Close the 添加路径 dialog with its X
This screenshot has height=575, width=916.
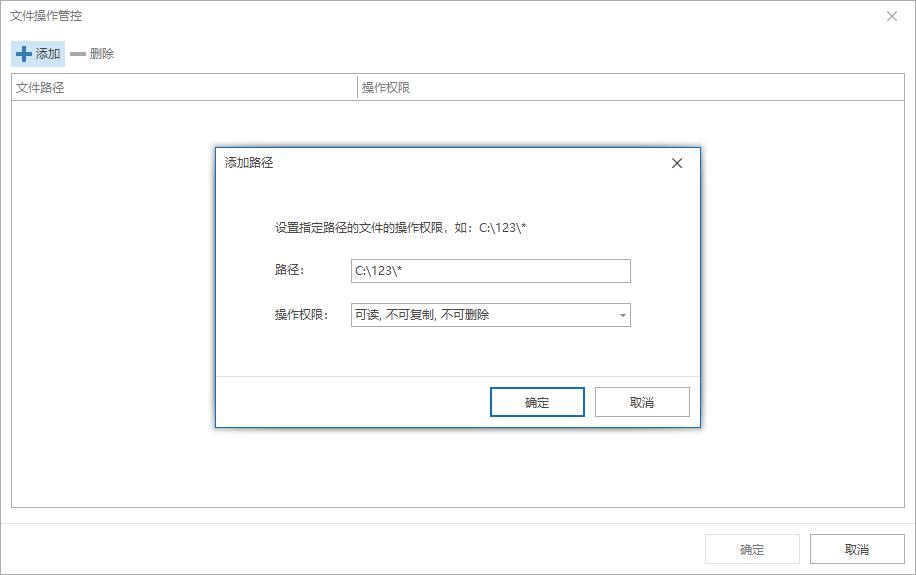(x=676, y=163)
